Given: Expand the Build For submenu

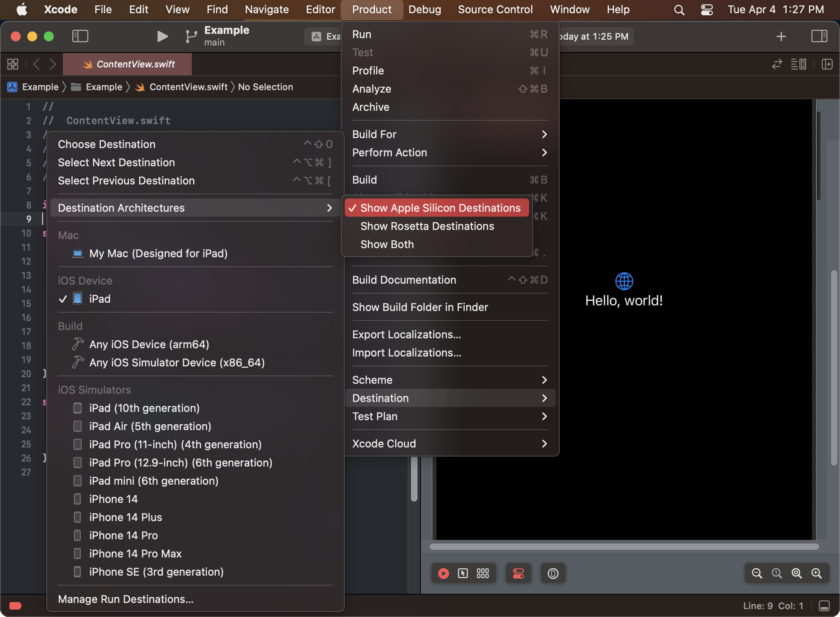Looking at the screenshot, I should (x=450, y=134).
